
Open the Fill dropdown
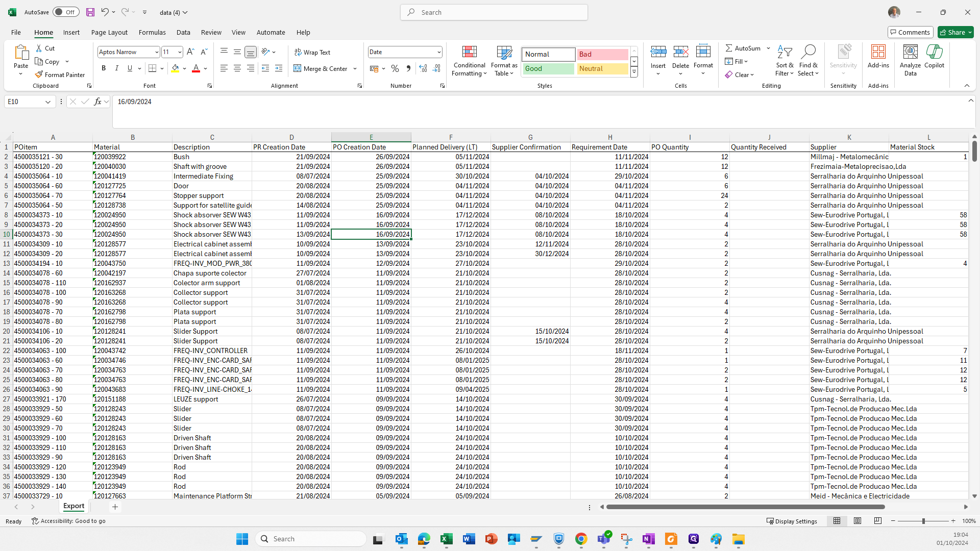(737, 61)
